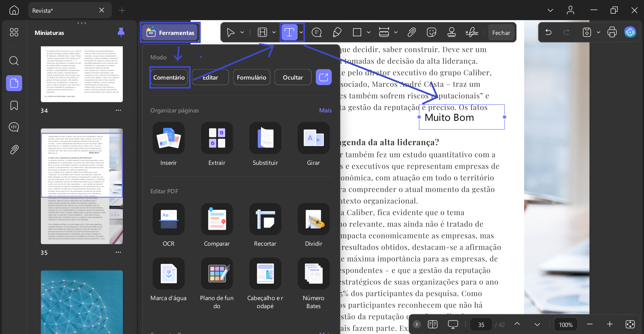The width and height of the screenshot is (644, 334).
Task: Switch to Ocultar mode
Action: click(x=293, y=78)
